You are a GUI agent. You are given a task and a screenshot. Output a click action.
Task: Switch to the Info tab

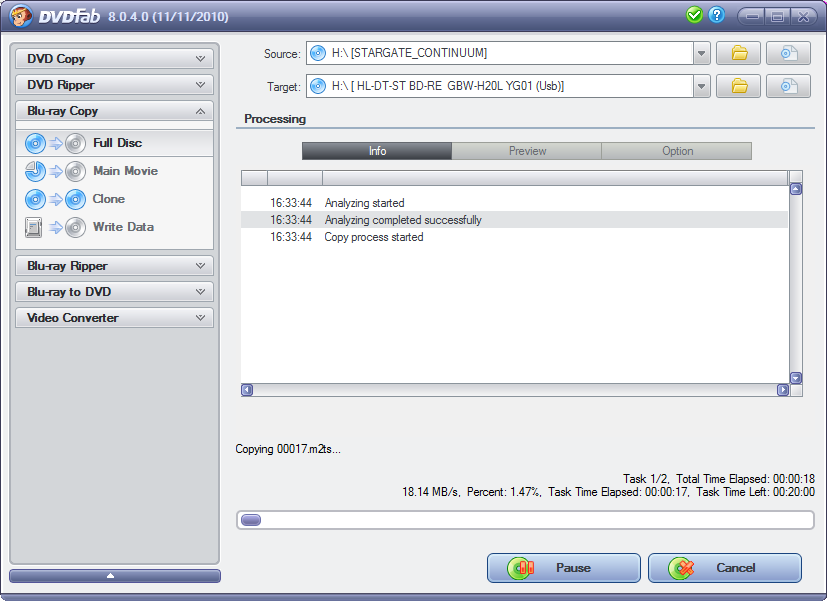click(x=377, y=151)
